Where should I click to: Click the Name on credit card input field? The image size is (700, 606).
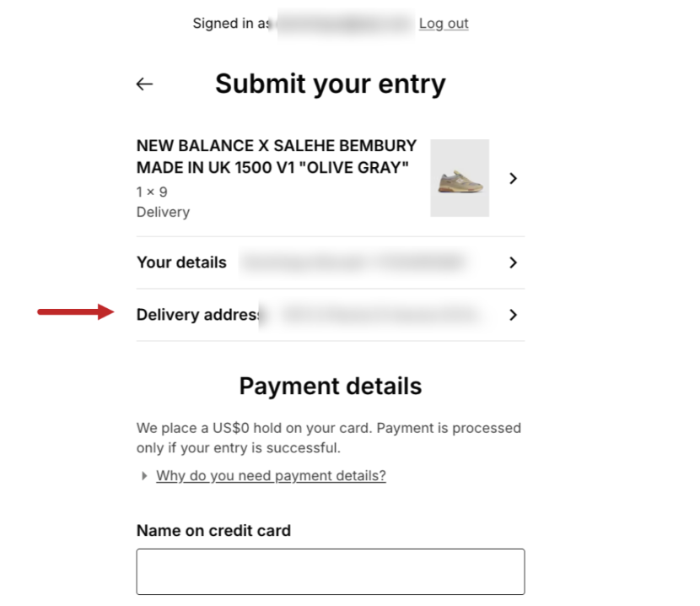click(331, 571)
